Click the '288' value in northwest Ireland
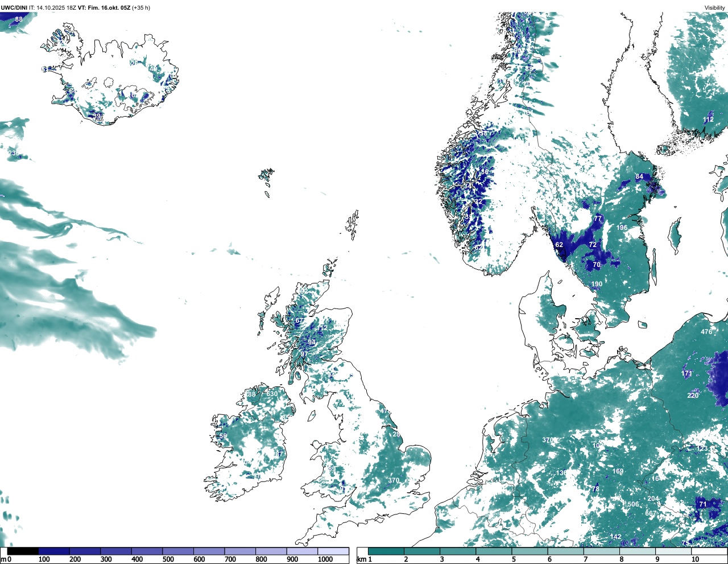Viewport: 728px width, 564px height. pyautogui.click(x=250, y=394)
